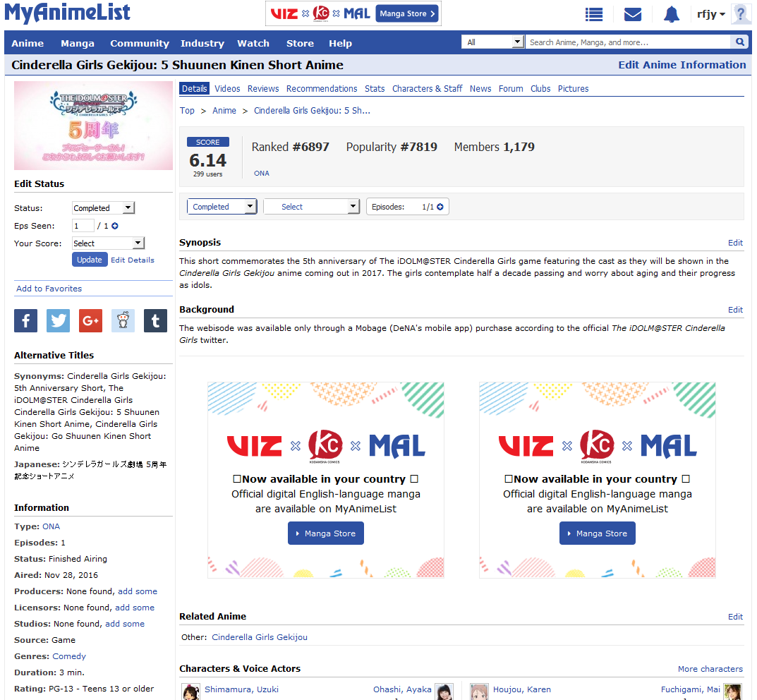The width and height of the screenshot is (757, 700).
Task: Switch to the News tab
Action: [x=480, y=89]
